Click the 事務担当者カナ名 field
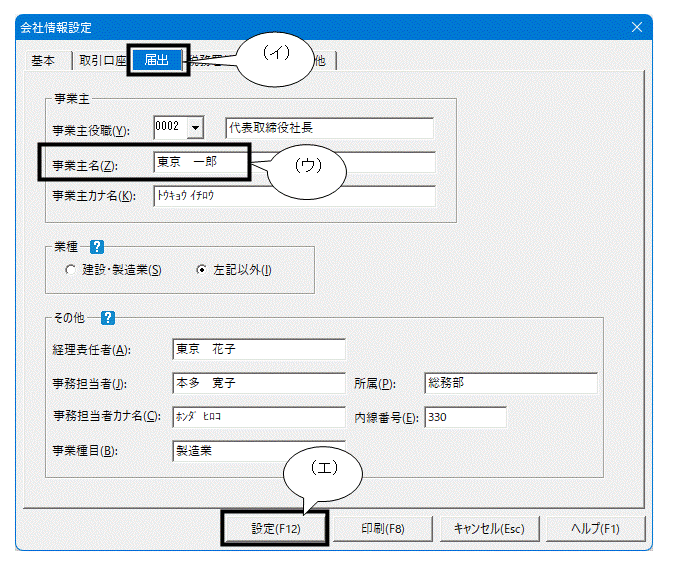 259,417
